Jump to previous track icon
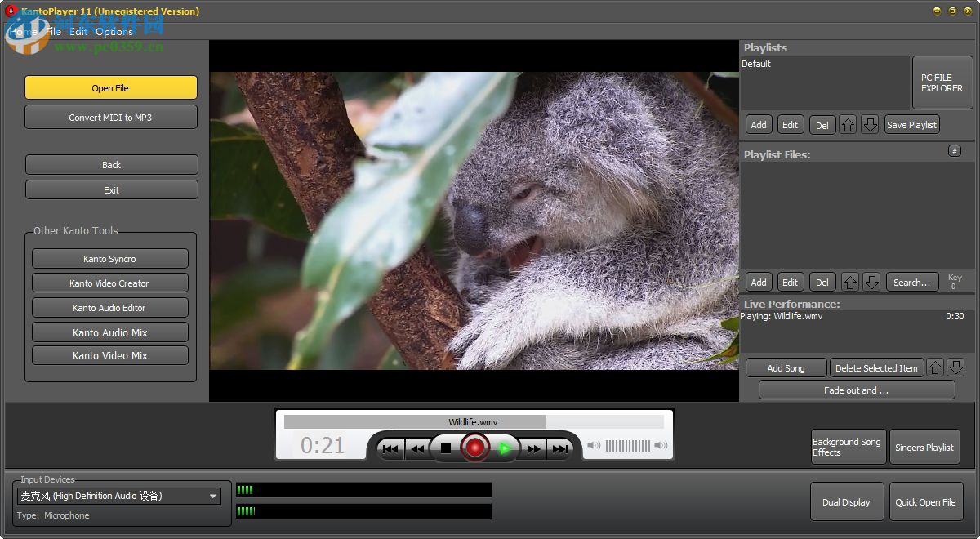This screenshot has width=980, height=539. click(390, 448)
